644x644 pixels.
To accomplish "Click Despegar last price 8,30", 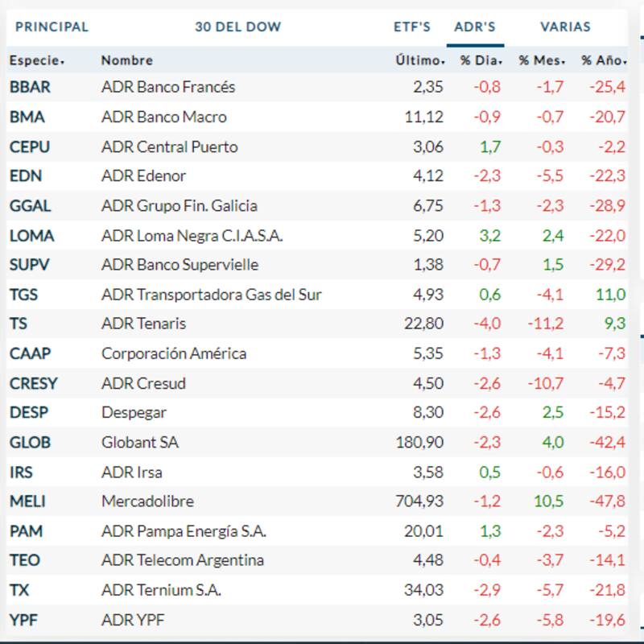I will tap(427, 413).
